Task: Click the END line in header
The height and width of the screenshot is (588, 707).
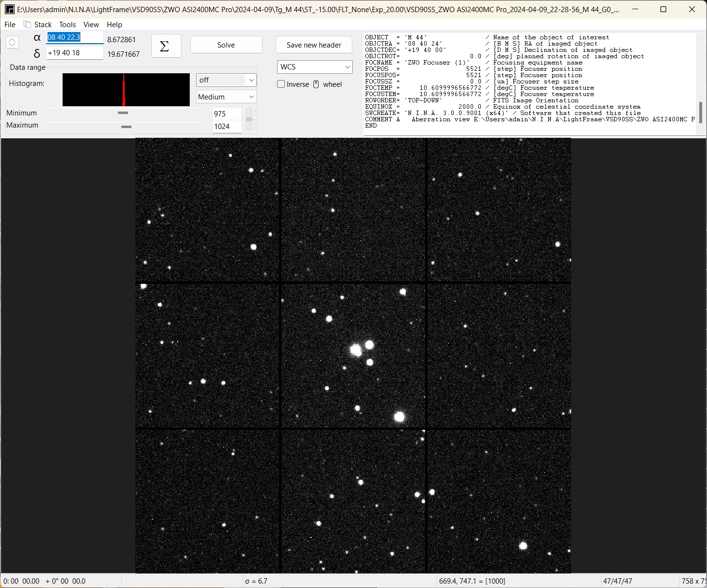Action: point(371,126)
